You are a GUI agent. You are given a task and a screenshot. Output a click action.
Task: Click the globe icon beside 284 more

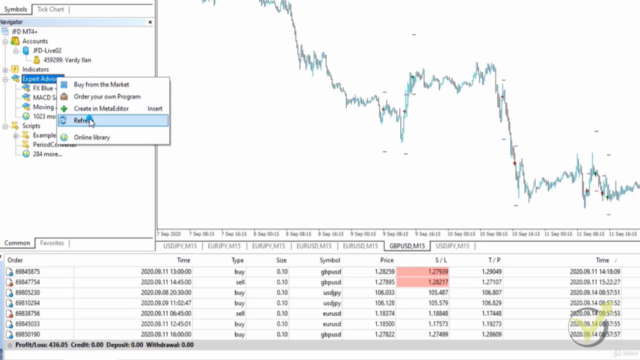tap(26, 154)
